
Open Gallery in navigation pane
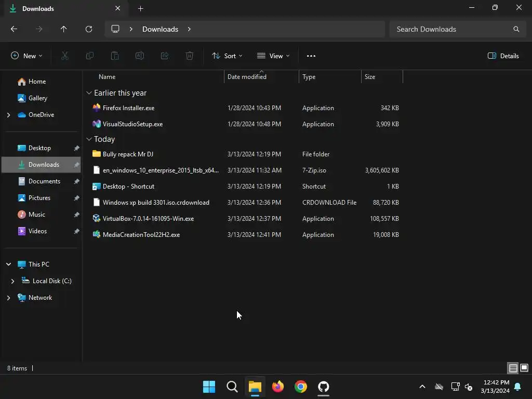[x=37, y=98]
